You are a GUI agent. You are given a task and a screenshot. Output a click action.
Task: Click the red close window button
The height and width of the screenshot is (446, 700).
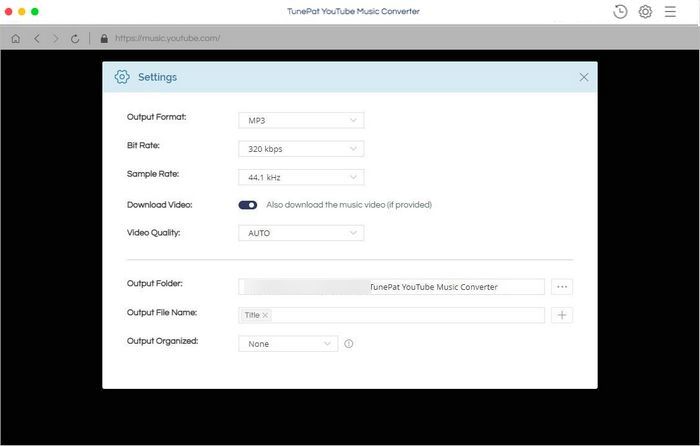[x=8, y=12]
